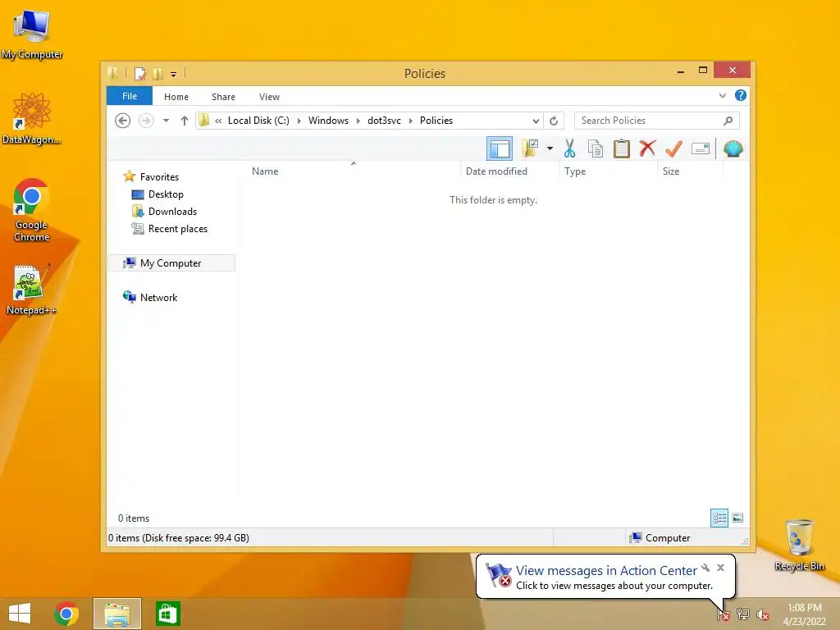Open the folder options toolbar icon
Screen dimensions: 840x630
pyautogui.click(x=530, y=148)
